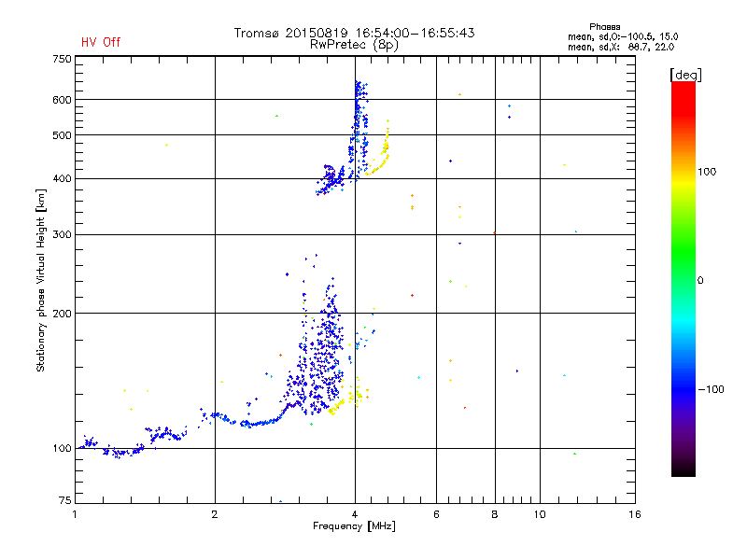This screenshot has width=747, height=560.
Task: Click the y-axis tick label "750"
Action: point(62,59)
